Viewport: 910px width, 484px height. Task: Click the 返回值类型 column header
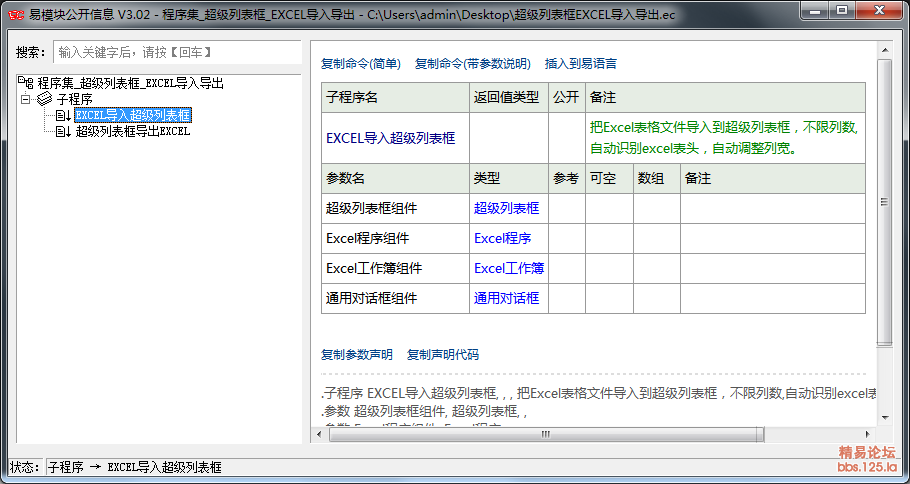point(509,97)
